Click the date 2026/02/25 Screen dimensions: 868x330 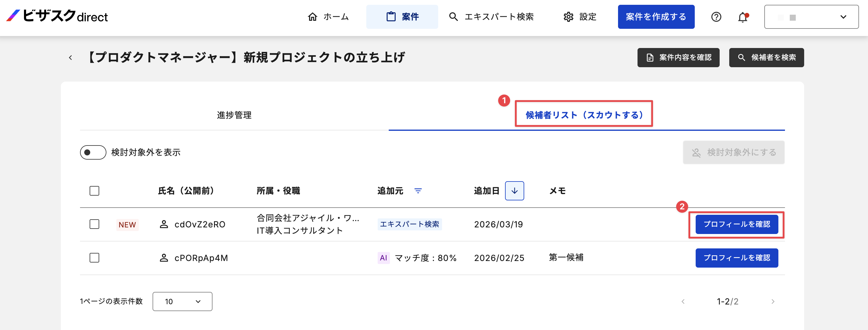point(499,258)
